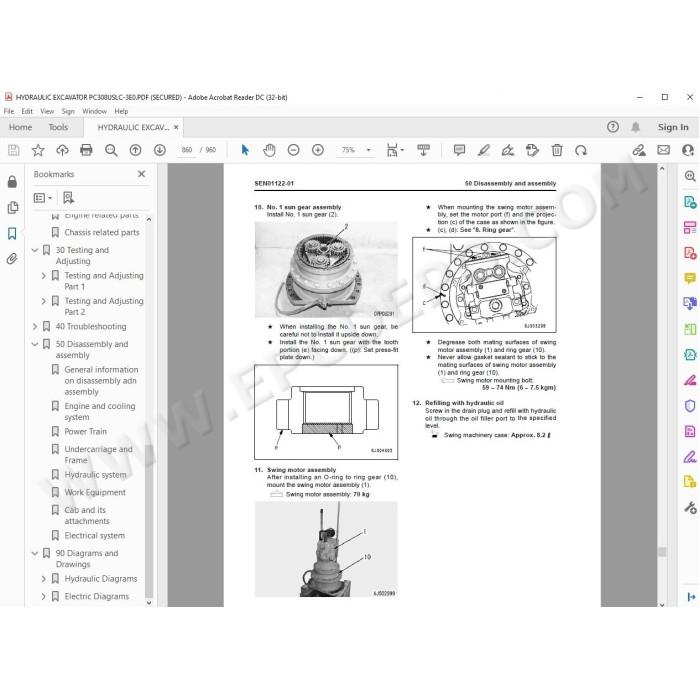This screenshot has width=700, height=700.
Task: Close the HYDRAULIC EXCAV... document tab
Action: [176, 127]
